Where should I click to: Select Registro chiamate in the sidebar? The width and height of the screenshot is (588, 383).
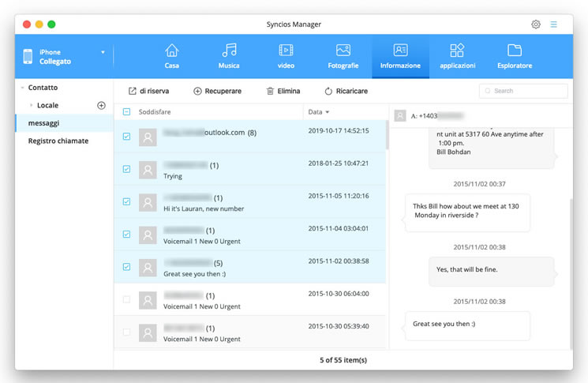point(58,141)
